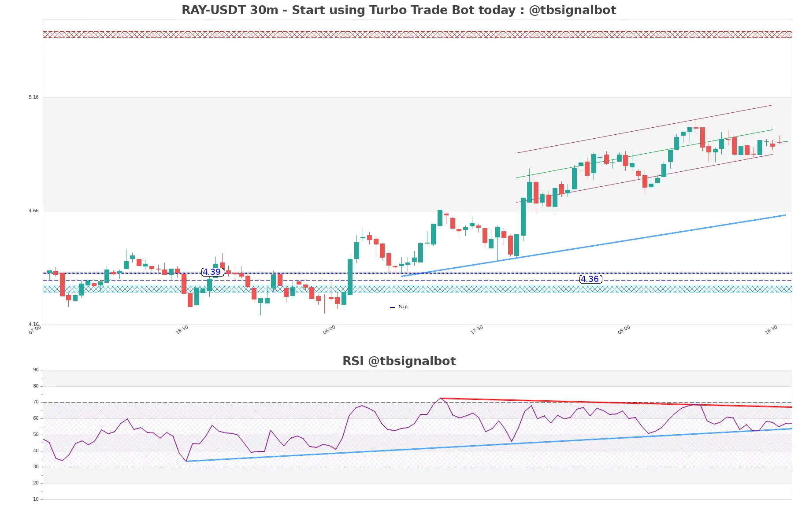798x532 pixels.
Task: Click the RAY-USDT 30m chart title
Action: [399, 10]
